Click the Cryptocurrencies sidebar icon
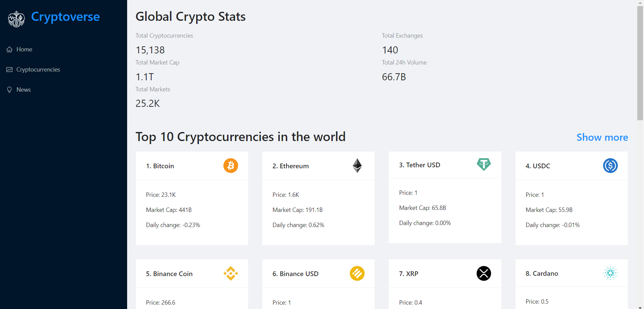 pyautogui.click(x=9, y=69)
